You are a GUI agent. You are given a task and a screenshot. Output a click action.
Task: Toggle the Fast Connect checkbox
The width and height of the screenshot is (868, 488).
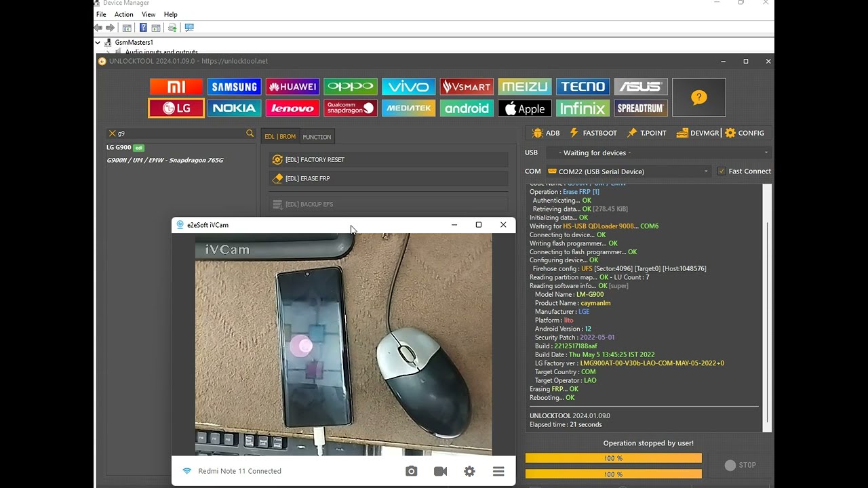[x=722, y=171]
